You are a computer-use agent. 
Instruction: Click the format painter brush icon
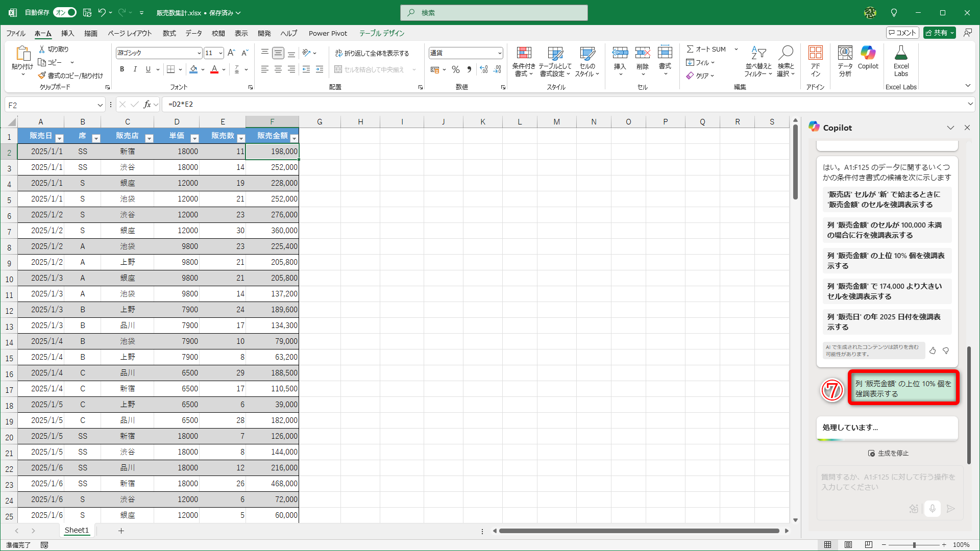coord(42,76)
